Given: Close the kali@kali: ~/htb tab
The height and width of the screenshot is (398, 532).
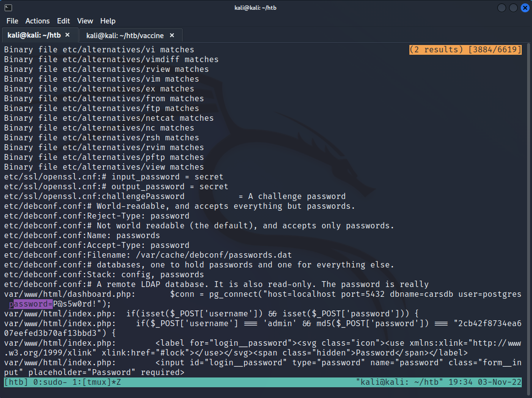Looking at the screenshot, I should [x=68, y=35].
